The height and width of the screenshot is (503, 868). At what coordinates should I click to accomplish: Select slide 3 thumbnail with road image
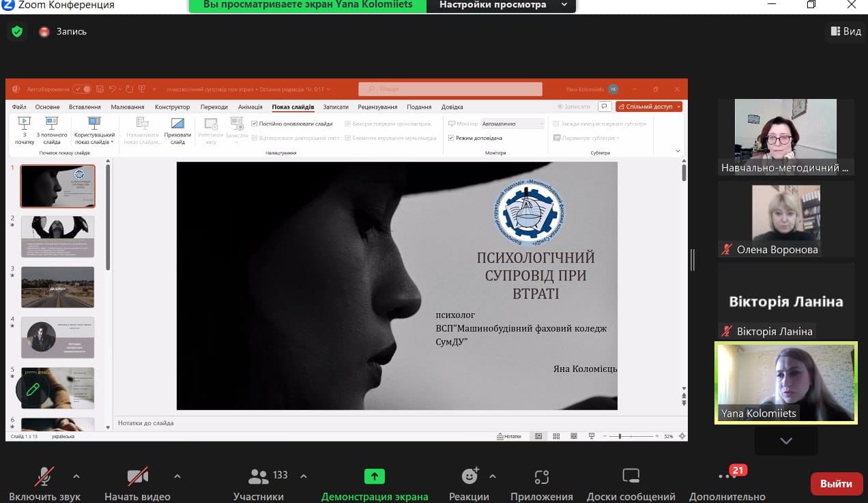coord(57,287)
